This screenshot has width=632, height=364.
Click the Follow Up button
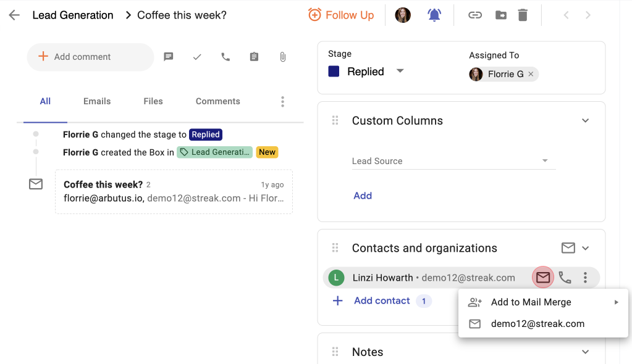[x=341, y=15]
